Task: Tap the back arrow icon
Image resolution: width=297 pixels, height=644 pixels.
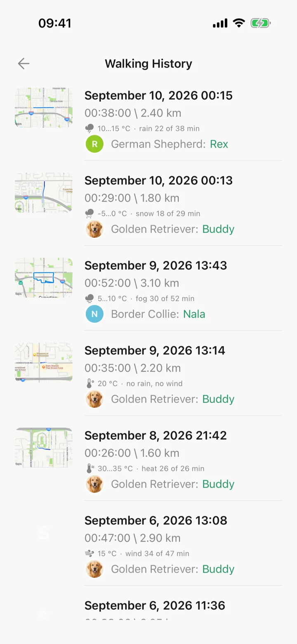Action: pos(24,64)
